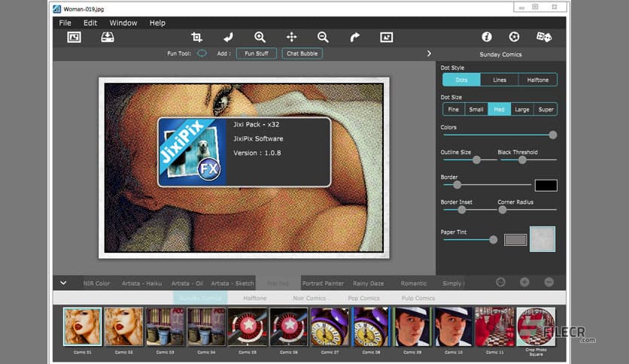The image size is (629, 364).
Task: Switch to Artista - Haiku tab
Action: [141, 283]
